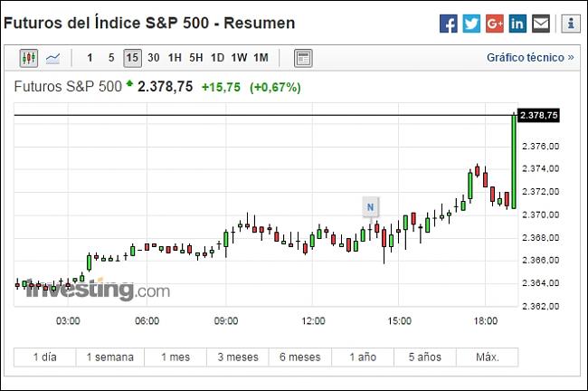This screenshot has width=588, height=391.
Task: Show 1 mes time range
Action: coord(175,358)
